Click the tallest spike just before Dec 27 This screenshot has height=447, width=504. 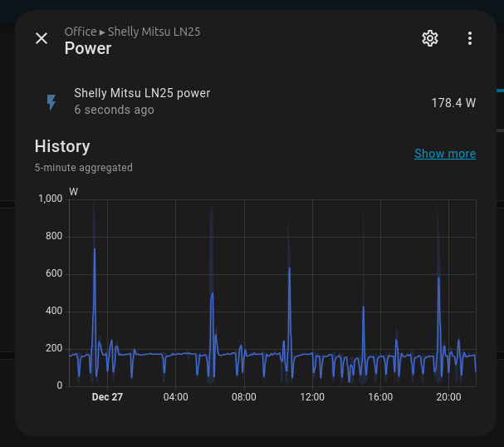pos(95,249)
